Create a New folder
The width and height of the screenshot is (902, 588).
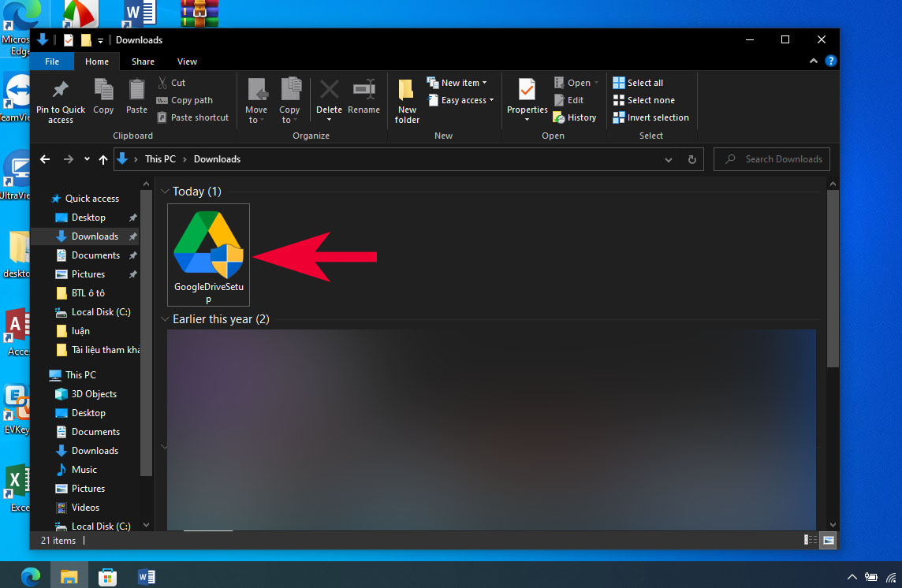pos(407,101)
